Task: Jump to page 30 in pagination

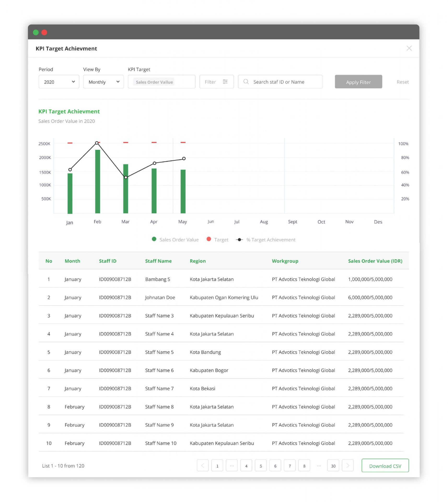Action: click(333, 466)
